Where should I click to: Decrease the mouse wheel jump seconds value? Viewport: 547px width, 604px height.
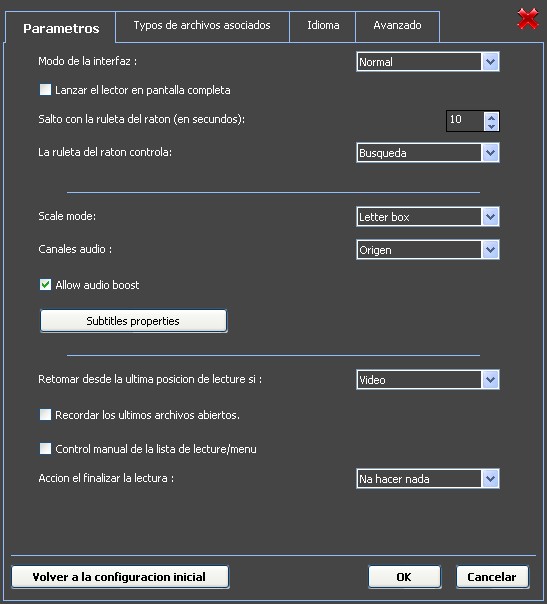pyautogui.click(x=491, y=126)
